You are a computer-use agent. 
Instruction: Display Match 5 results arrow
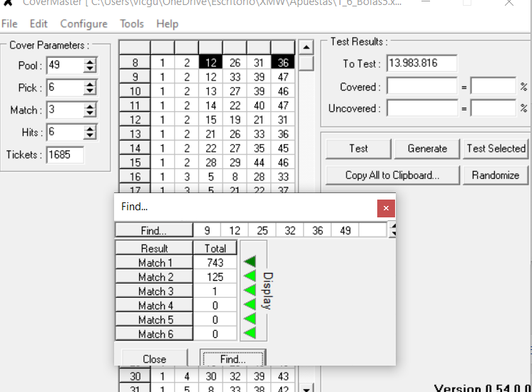pos(250,319)
